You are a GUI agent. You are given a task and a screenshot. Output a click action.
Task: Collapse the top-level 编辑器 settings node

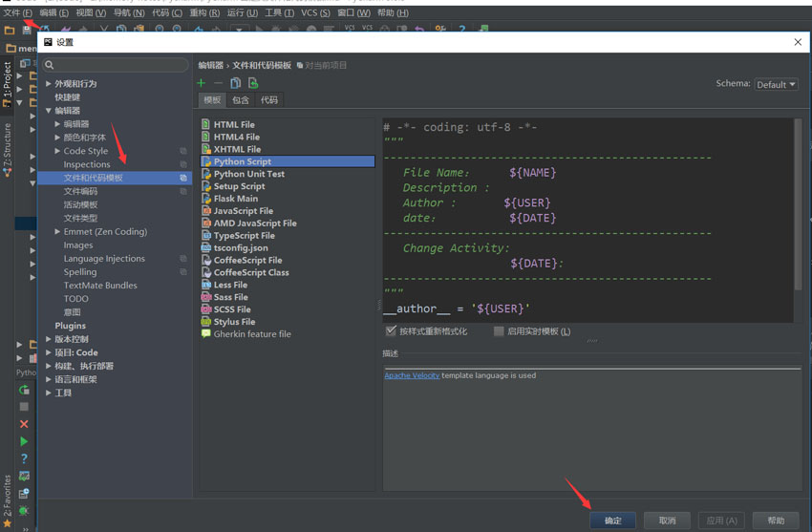click(x=48, y=110)
